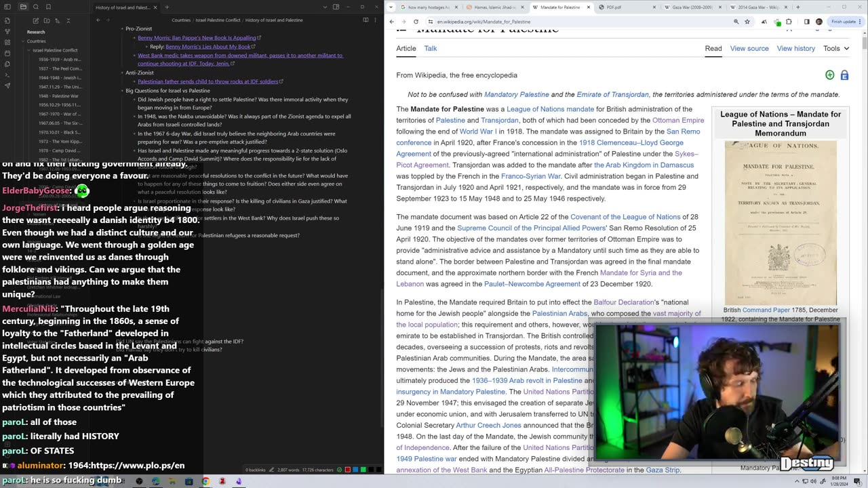Switch to Gaza War (2008–2009) tab
868x488 pixels.
(x=693, y=7)
